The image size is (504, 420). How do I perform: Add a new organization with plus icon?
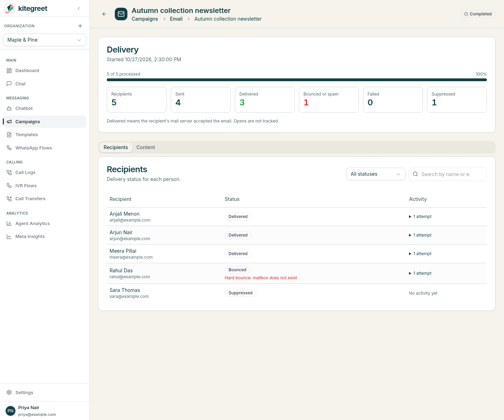pos(80,26)
